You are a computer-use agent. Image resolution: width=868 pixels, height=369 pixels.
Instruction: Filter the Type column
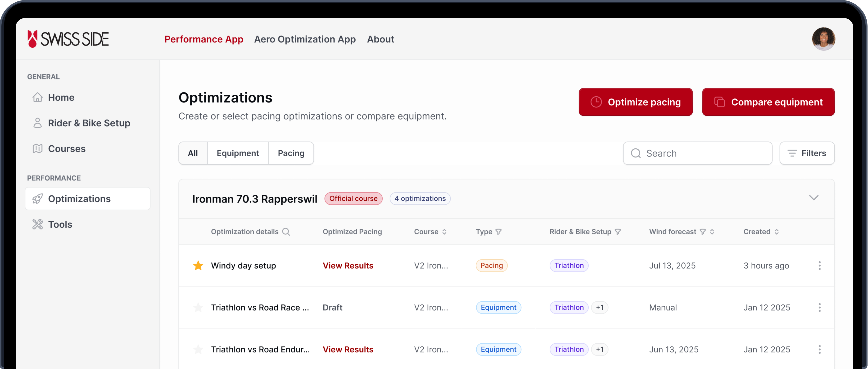(499, 232)
